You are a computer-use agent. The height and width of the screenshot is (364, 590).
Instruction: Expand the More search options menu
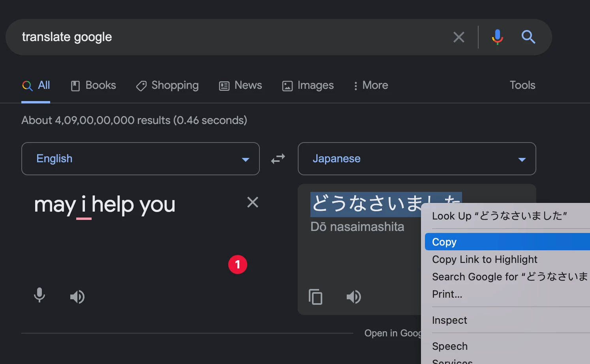coord(371,85)
